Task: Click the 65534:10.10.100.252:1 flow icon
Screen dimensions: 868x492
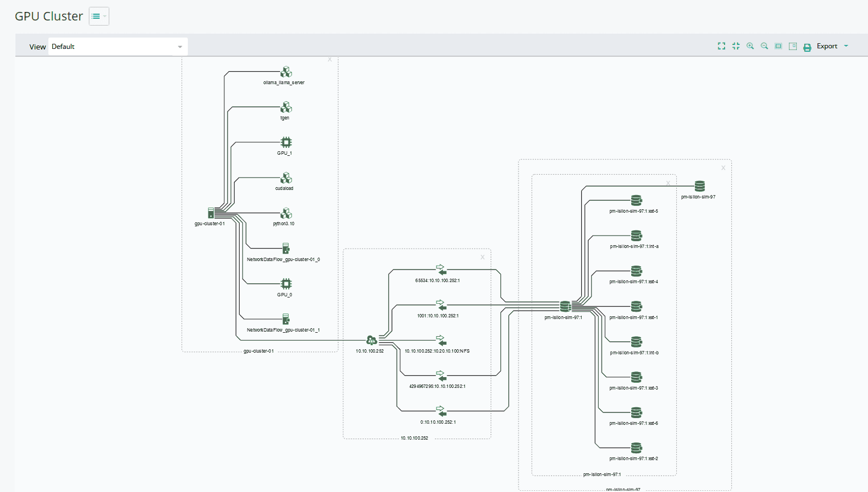Action: coord(441,270)
